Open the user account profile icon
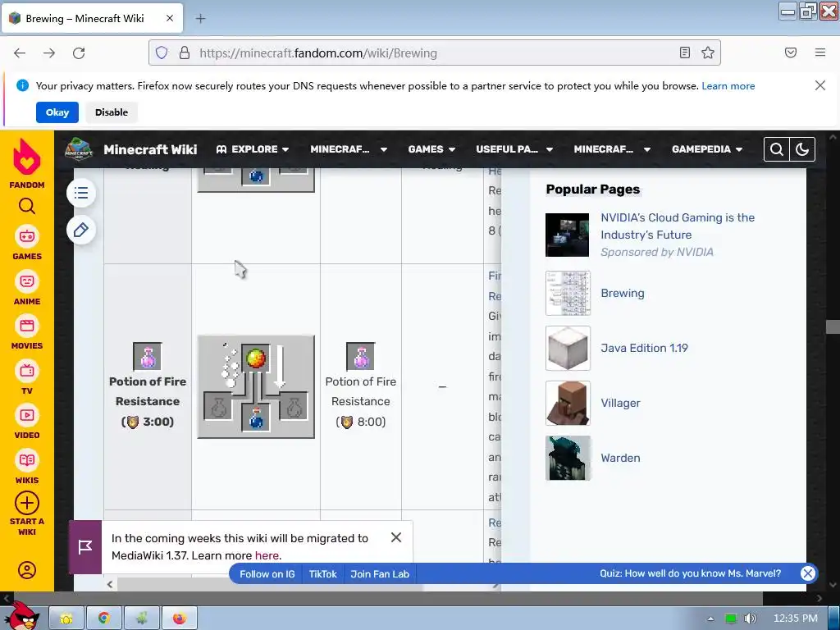The image size is (840, 630). (27, 570)
